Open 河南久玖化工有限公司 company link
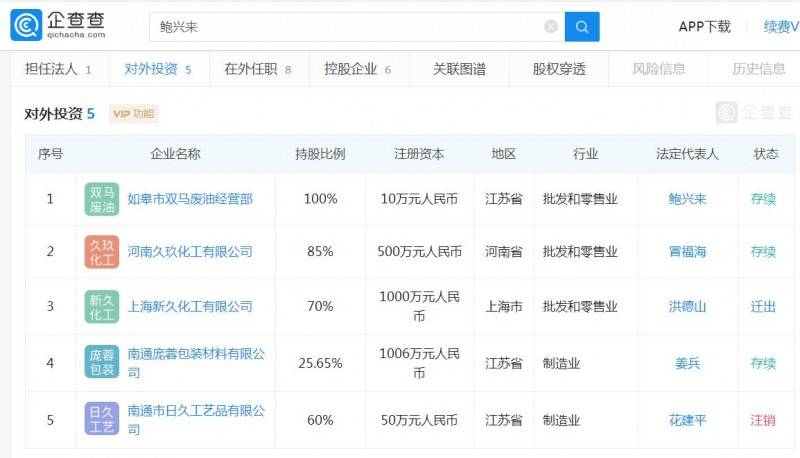The image size is (800, 458). 190,252
